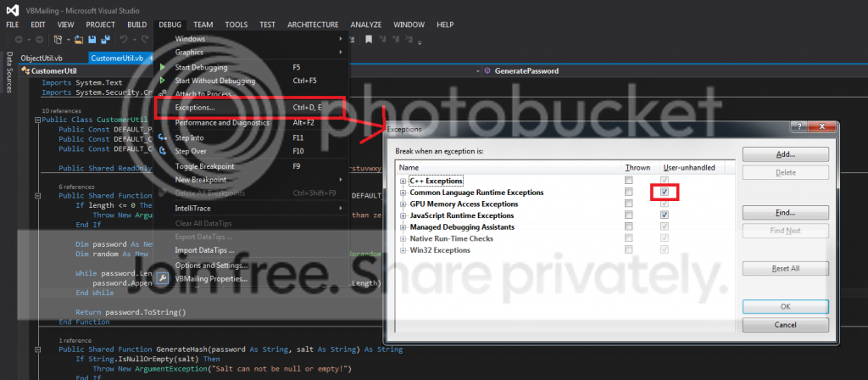Viewport: 868px width, 380px height.
Task: Click the Open File folder icon
Action: (79, 39)
